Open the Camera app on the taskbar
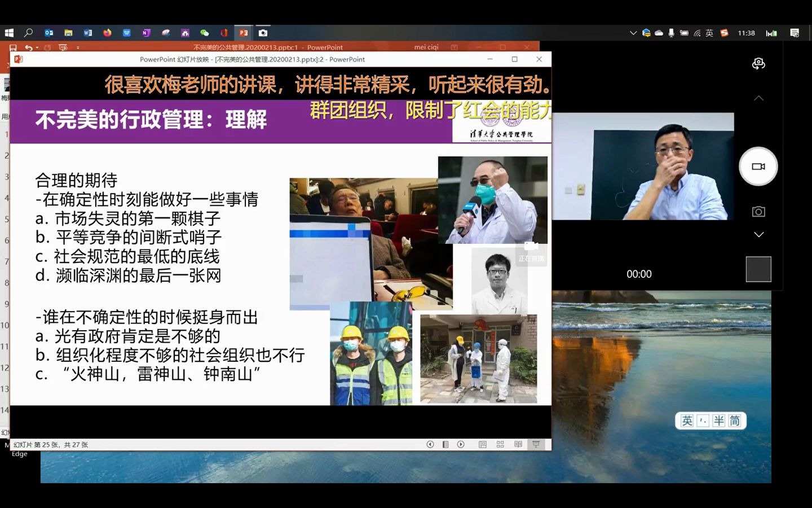Viewport: 812px width, 508px height. pyautogui.click(x=263, y=33)
